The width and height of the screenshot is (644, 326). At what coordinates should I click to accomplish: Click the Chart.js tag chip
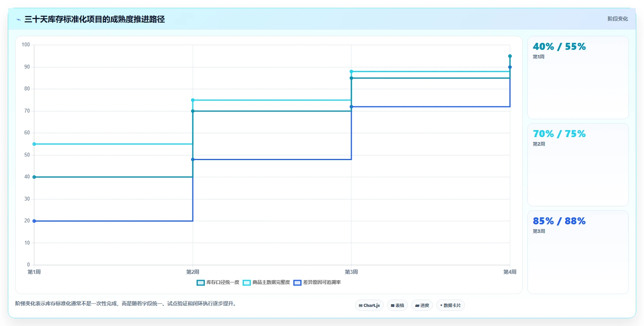(x=369, y=305)
